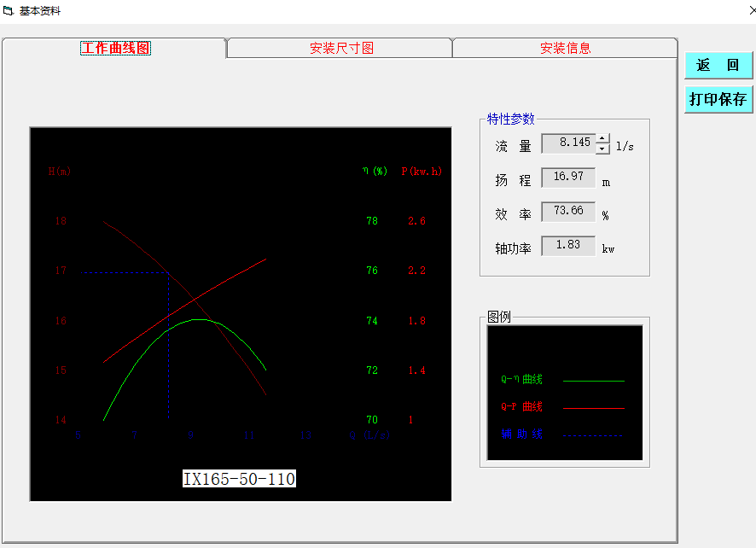Click the 78 efficiency axis value
This screenshot has height=548, width=756.
[372, 221]
